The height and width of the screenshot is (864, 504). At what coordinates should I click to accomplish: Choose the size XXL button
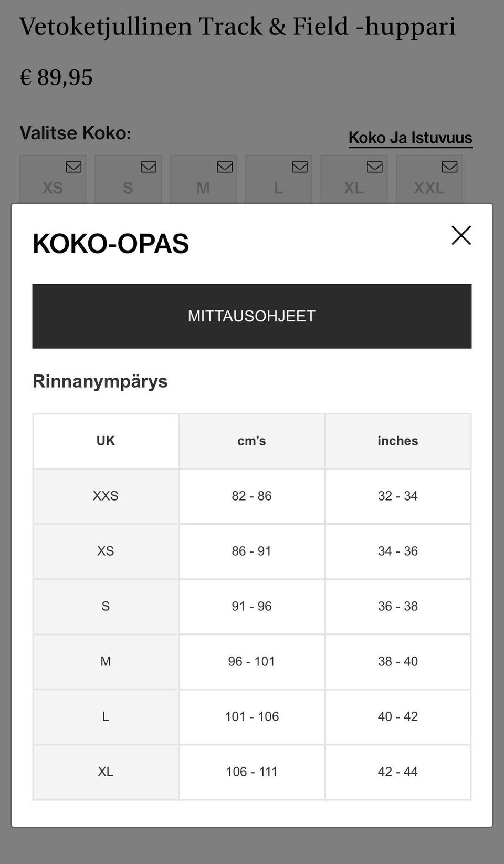[429, 179]
